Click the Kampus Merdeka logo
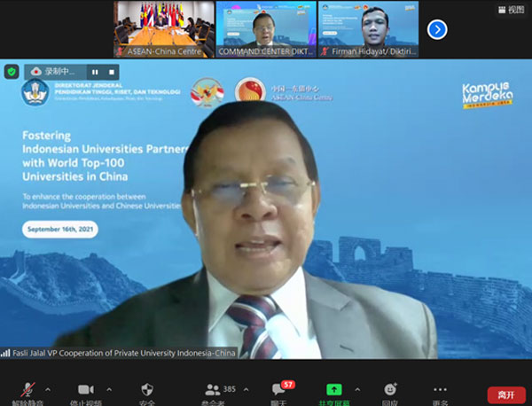Image resolution: width=532 pixels, height=406 pixels. pos(488,95)
